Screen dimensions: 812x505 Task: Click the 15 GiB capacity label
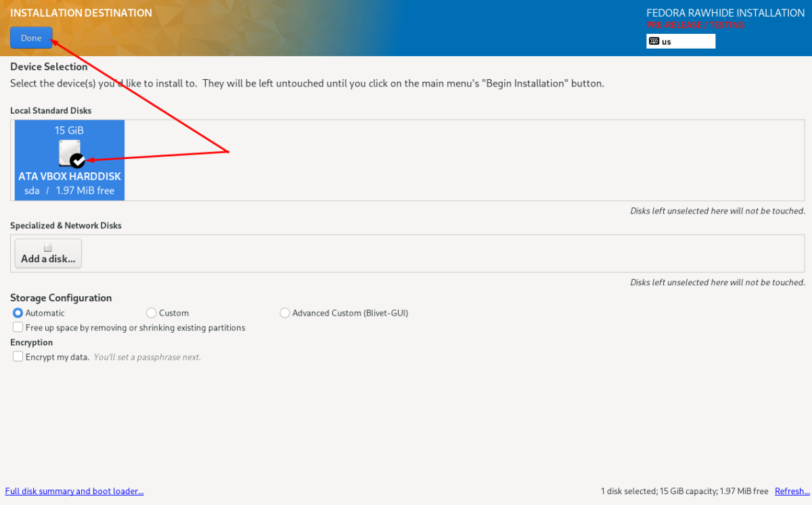[70, 130]
